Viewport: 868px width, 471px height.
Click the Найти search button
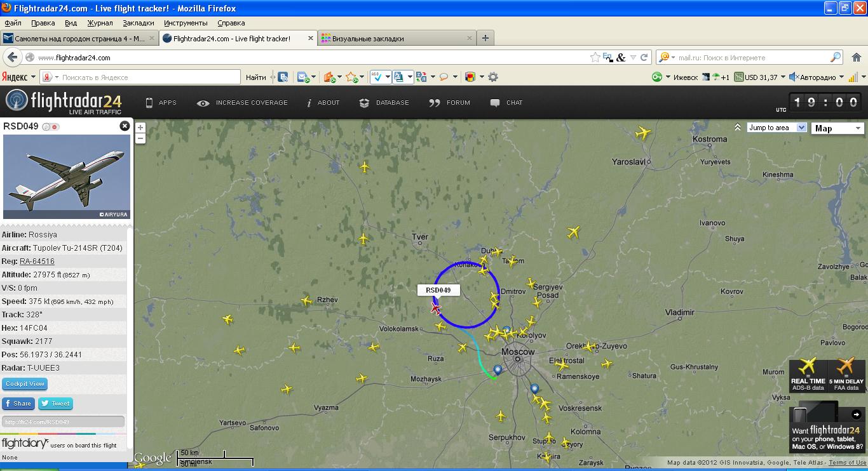click(x=255, y=77)
